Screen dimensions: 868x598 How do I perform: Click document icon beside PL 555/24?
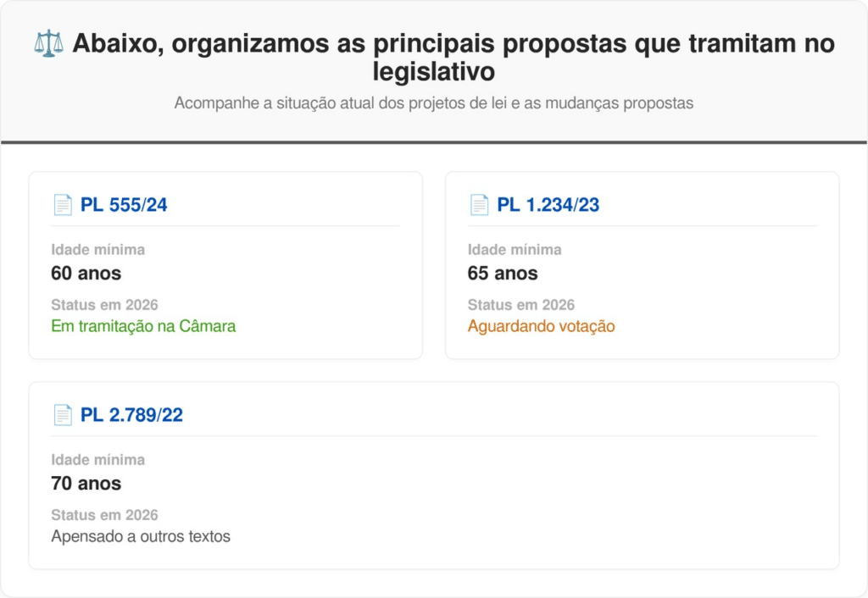pos(63,205)
